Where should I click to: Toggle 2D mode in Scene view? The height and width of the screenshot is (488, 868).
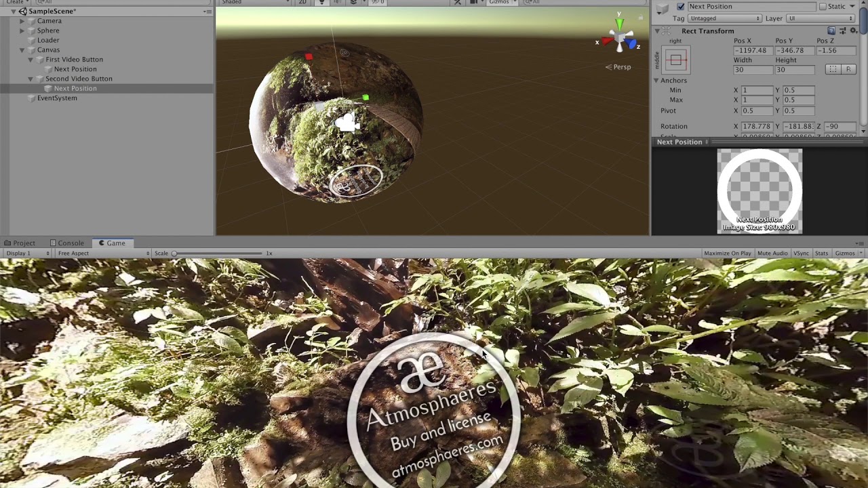point(302,2)
